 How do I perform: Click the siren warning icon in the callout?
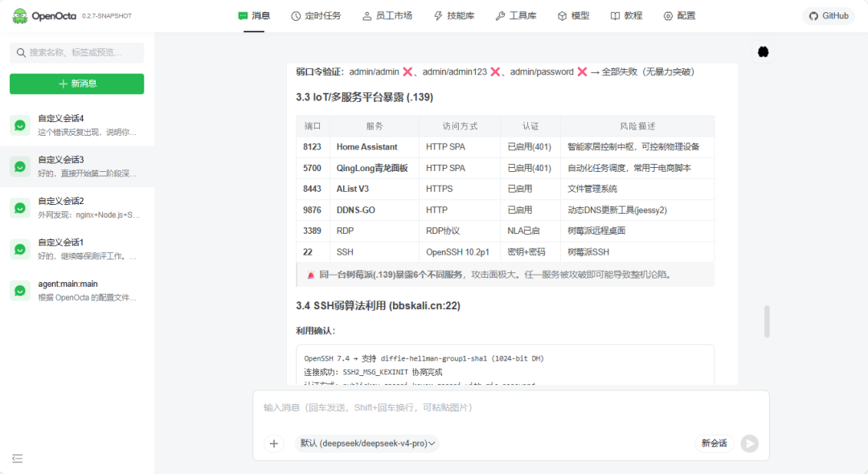311,274
